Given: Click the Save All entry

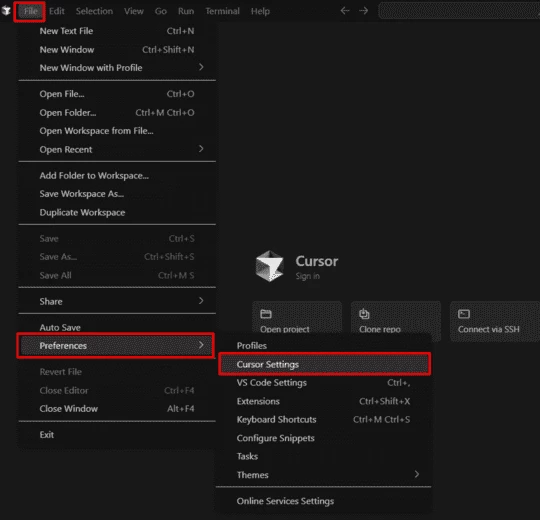Looking at the screenshot, I should (x=117, y=275).
